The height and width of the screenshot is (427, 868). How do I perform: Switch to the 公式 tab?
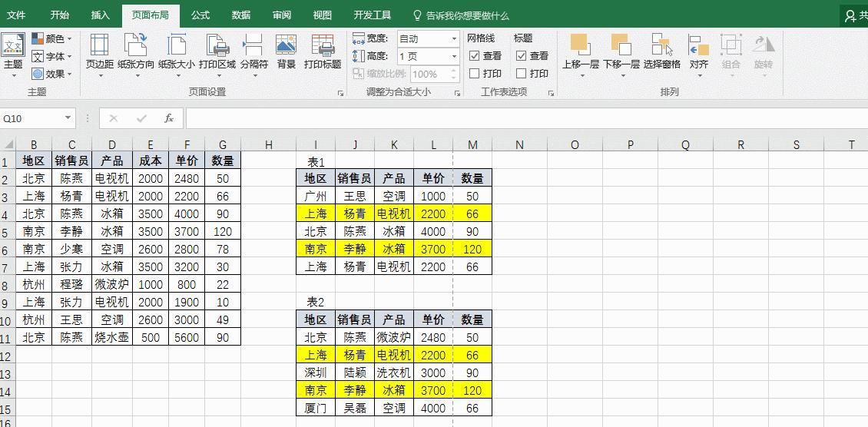click(x=200, y=15)
